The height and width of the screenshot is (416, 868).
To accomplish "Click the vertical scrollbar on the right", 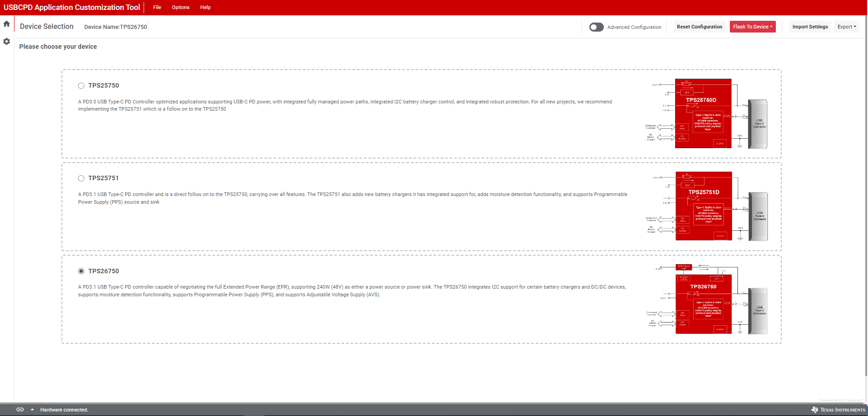I will tap(866, 196).
